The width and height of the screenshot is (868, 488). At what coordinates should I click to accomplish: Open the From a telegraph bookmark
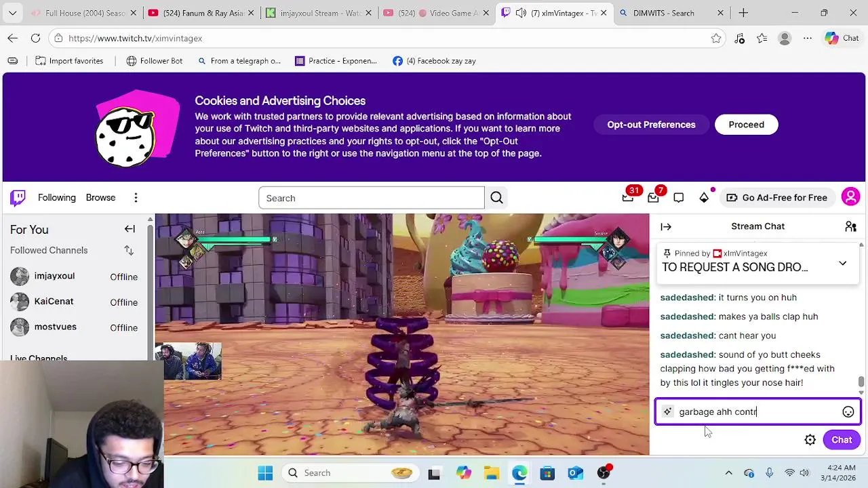point(239,61)
